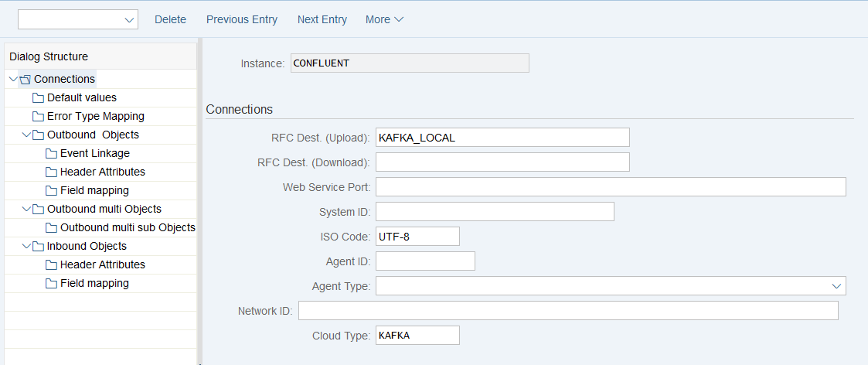Screen dimensions: 868x365
Task: Select Outbound Objects tree entry
Action: click(93, 135)
